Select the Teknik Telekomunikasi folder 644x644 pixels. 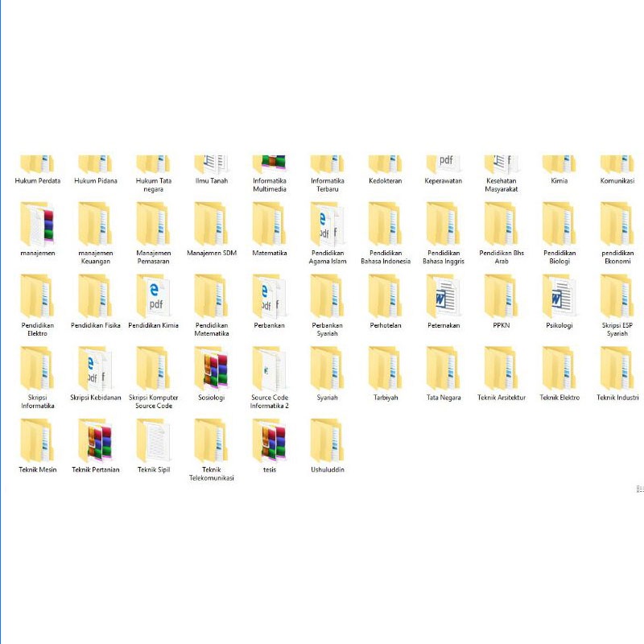coord(212,441)
